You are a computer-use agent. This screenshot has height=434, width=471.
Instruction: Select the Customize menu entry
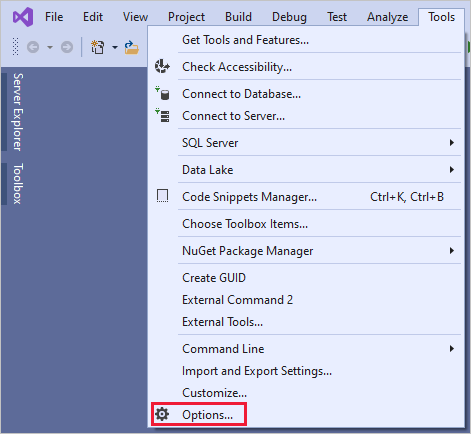(306, 393)
